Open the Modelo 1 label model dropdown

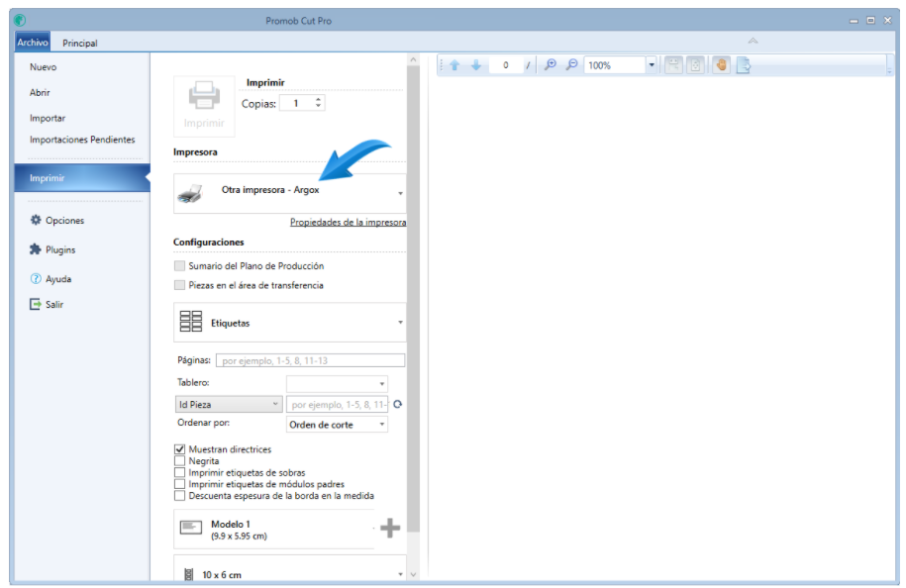[374, 528]
